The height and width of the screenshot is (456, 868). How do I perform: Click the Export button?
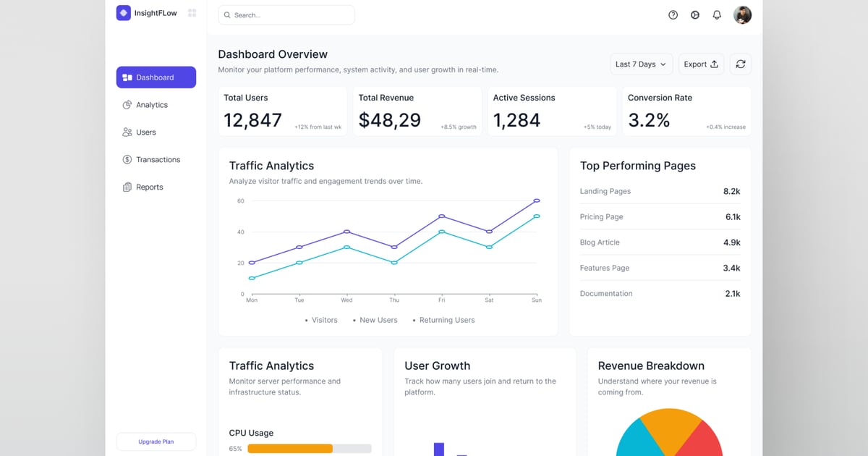point(701,64)
